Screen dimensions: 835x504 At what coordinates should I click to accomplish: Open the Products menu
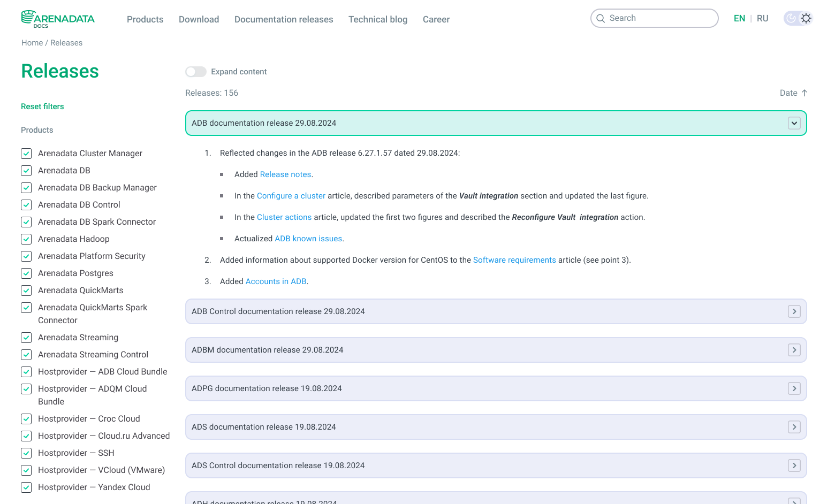(145, 19)
